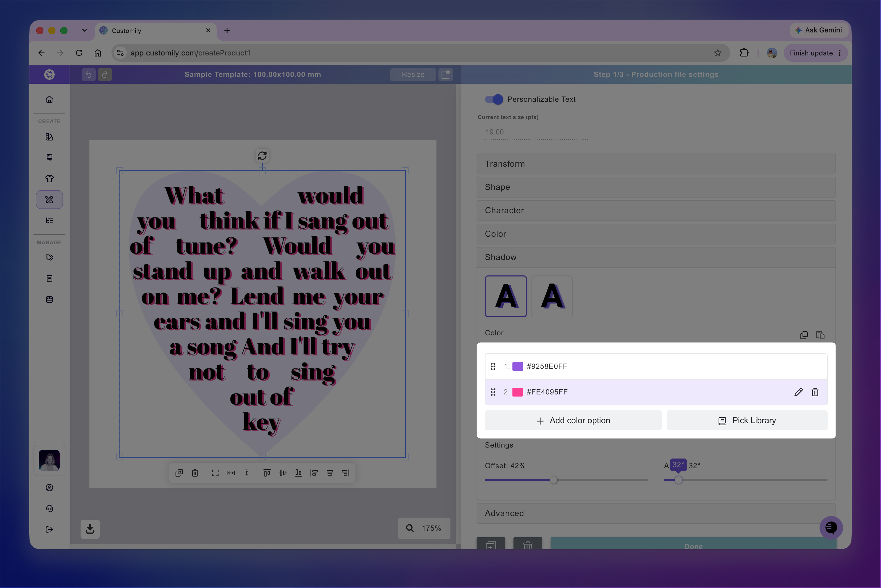Screen dimensions: 881x588
Task: Open the T-shirt products icon in sidebar
Action: 49,178
